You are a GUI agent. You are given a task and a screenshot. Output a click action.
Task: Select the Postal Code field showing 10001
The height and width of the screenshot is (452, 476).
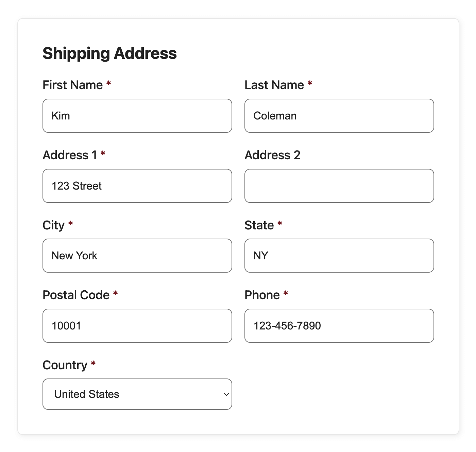coord(137,325)
